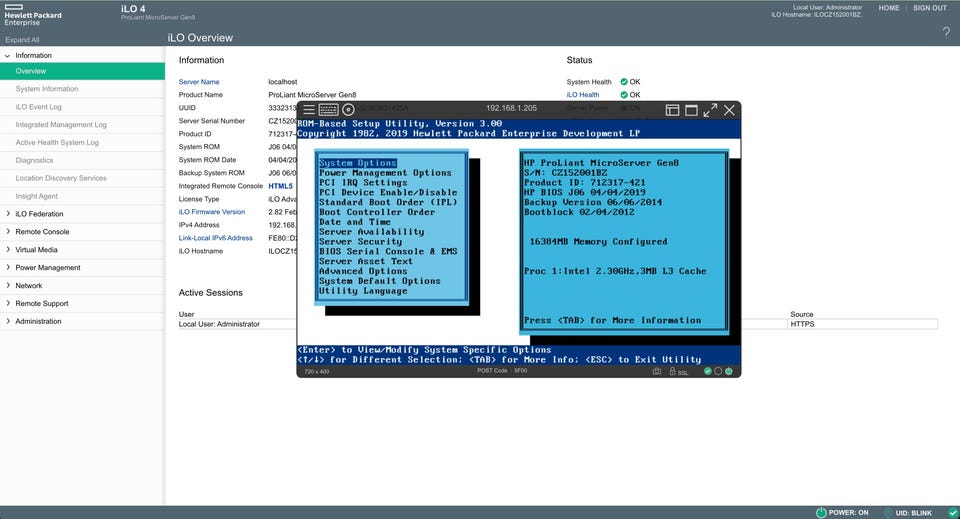Open the virtual keyboard in the console
The width and height of the screenshot is (960, 519).
tap(328, 110)
